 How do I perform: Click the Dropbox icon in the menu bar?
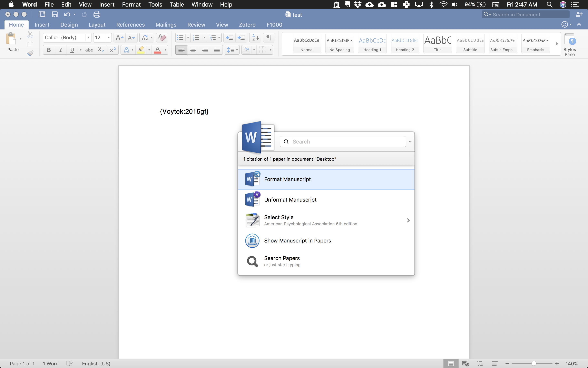(x=358, y=5)
